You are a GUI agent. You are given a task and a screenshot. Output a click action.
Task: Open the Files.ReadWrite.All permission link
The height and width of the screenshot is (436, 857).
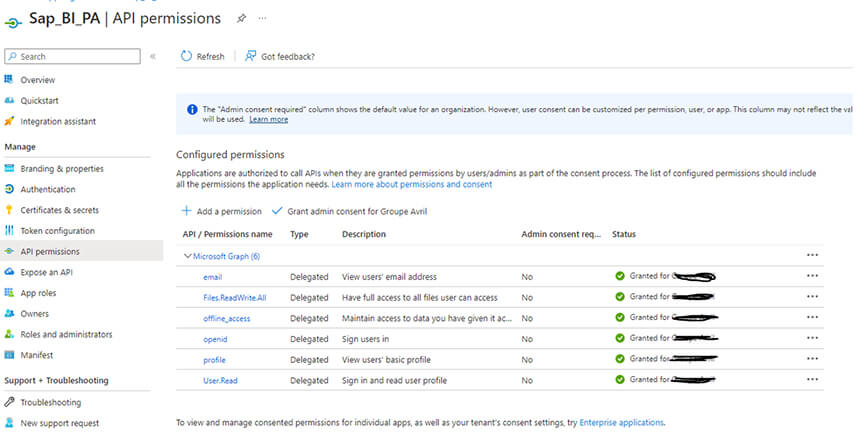click(234, 298)
